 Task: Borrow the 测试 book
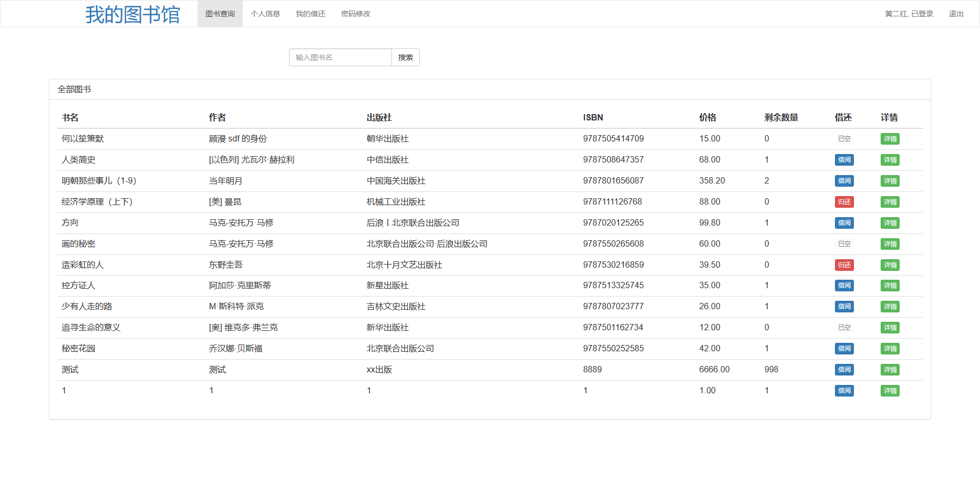(x=844, y=369)
